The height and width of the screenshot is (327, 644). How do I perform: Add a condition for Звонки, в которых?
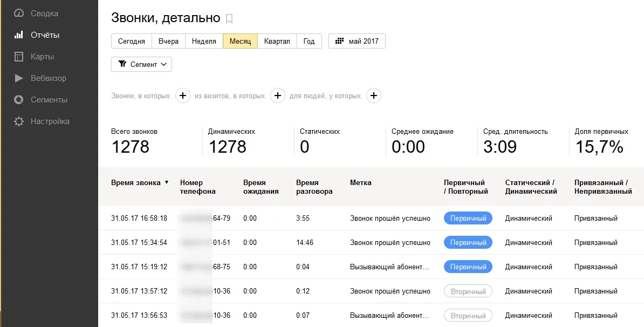point(183,96)
